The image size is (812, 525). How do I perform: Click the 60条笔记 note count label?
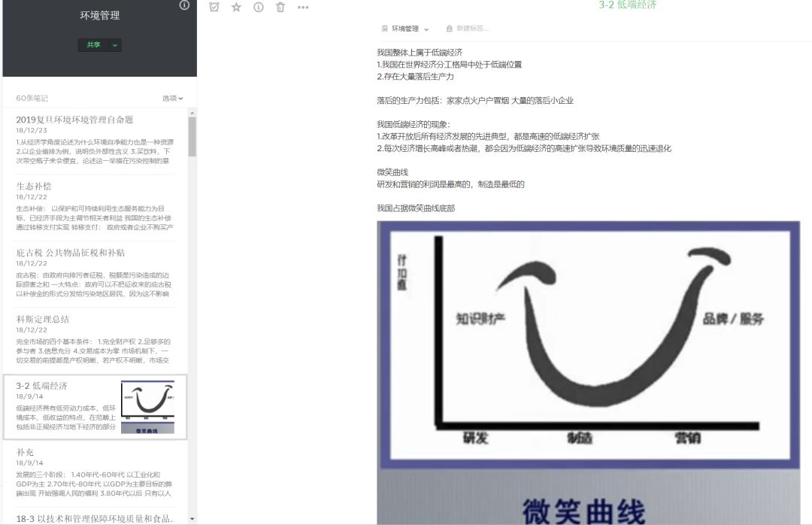pos(32,98)
